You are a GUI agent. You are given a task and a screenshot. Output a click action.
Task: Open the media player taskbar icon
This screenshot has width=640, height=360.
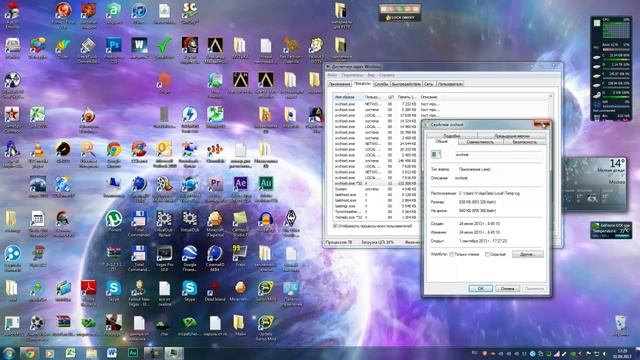(49, 353)
